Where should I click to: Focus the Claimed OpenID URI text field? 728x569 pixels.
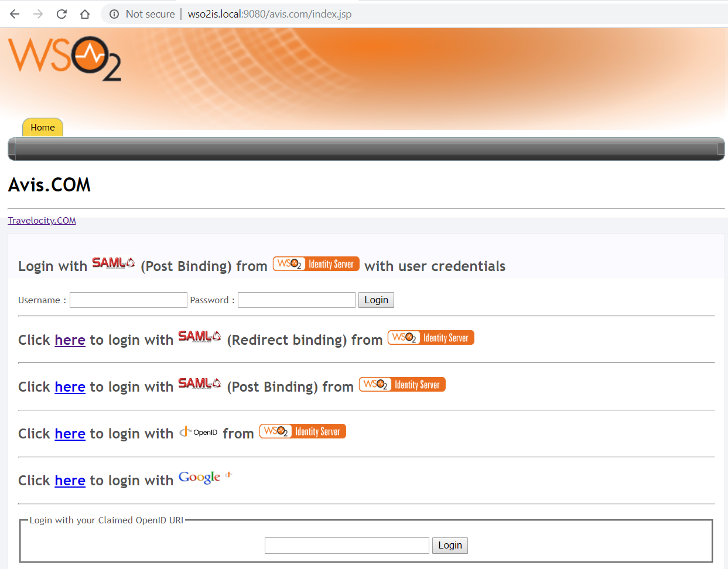click(x=347, y=545)
